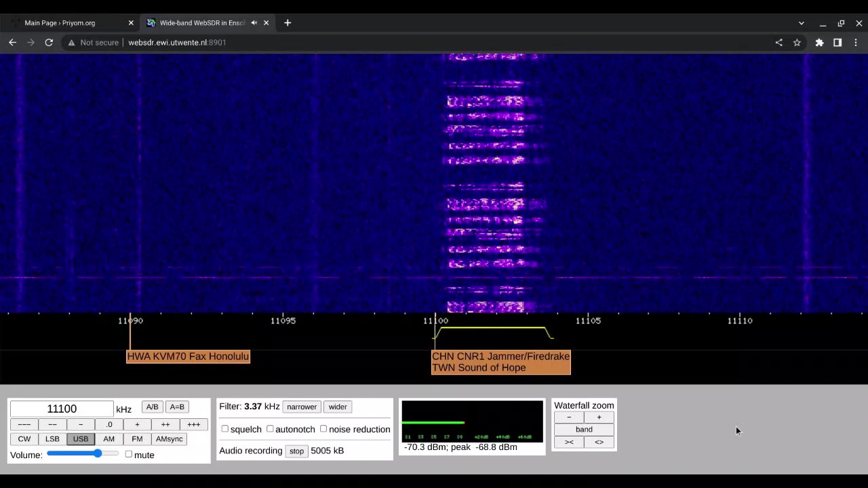
Task: Open a new browser tab
Action: coord(288,22)
